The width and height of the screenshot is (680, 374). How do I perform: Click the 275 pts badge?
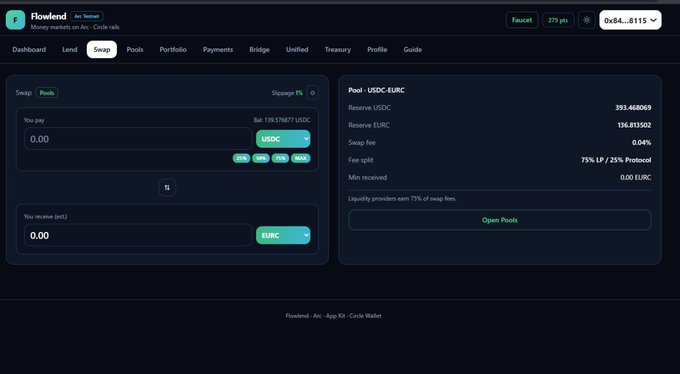558,20
